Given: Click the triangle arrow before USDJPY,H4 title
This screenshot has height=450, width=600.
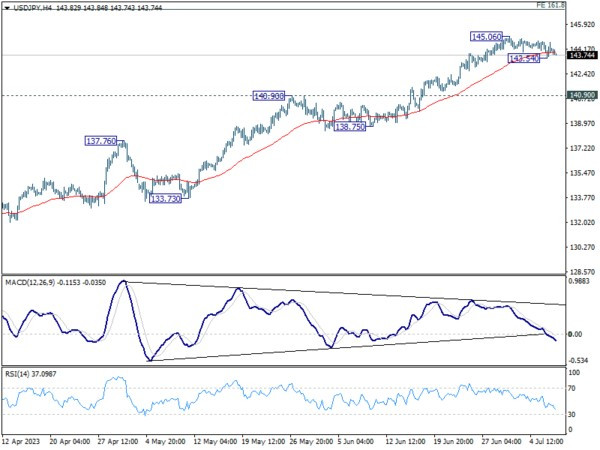Looking at the screenshot, I should 7,8.
